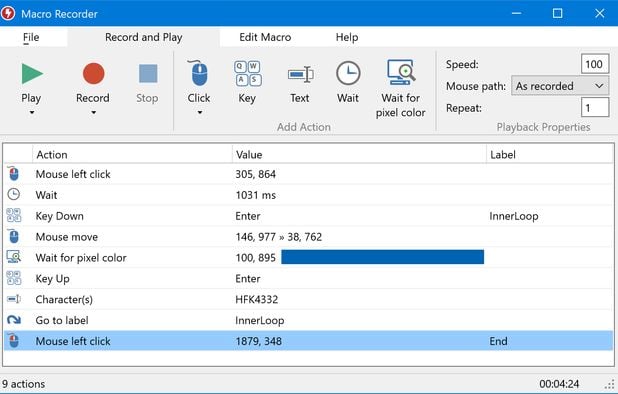Sort by the Action column header
The height and width of the screenshot is (394, 618).
click(x=132, y=154)
